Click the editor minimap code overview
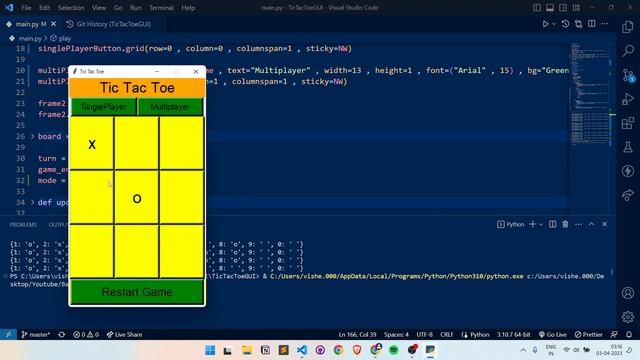 tap(589, 94)
